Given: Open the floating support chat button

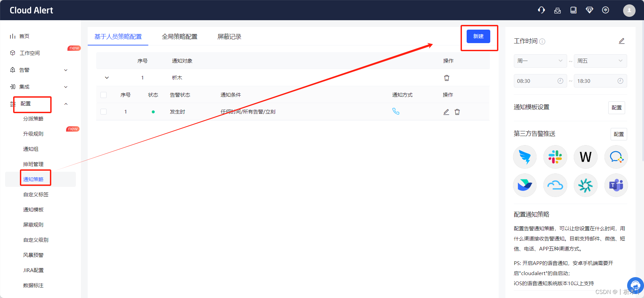Looking at the screenshot, I should point(636,286).
